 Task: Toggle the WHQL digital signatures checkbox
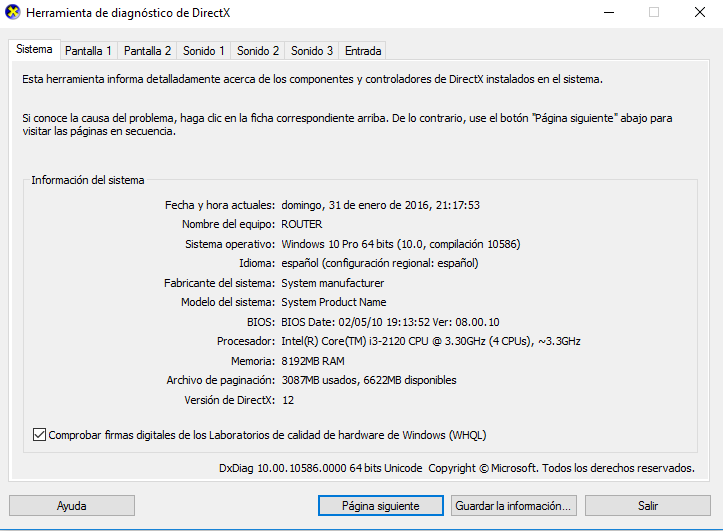tap(39, 435)
